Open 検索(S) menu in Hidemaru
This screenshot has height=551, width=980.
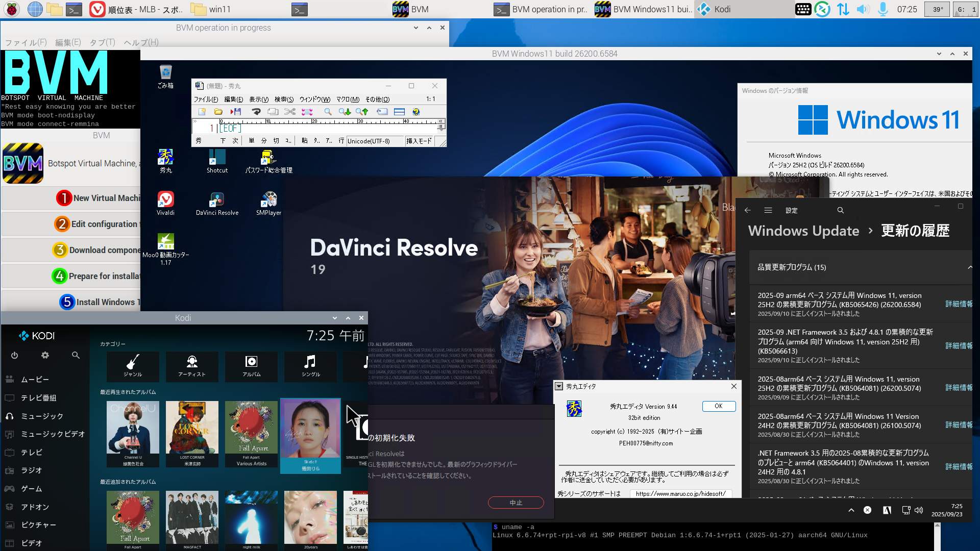pos(284,99)
